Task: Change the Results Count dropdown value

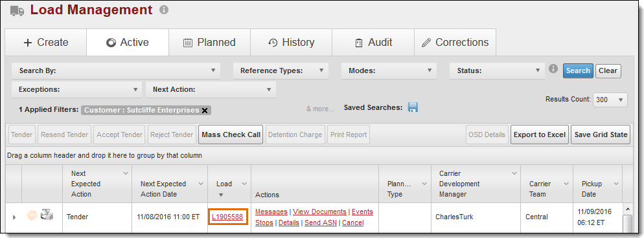Action: 610,100
